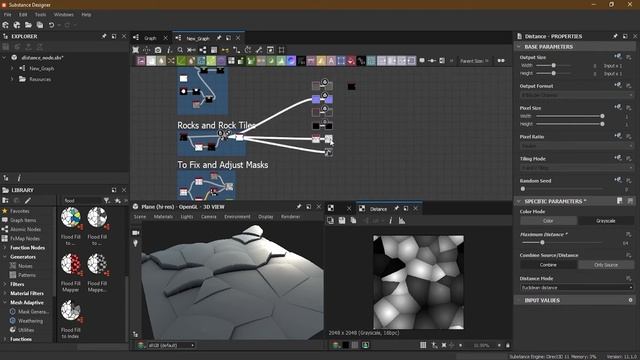The image size is (640, 360).
Task: Set Color Mode to Color
Action: (548, 221)
